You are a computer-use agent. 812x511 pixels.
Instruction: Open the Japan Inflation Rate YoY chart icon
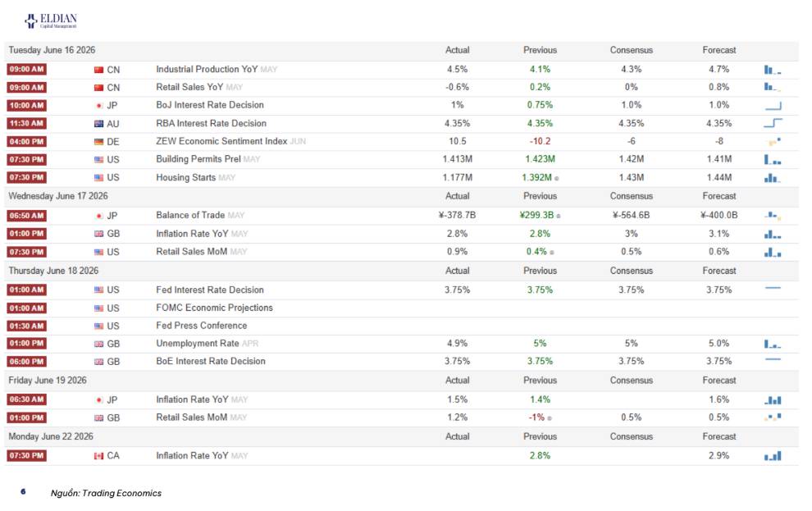pyautogui.click(x=773, y=399)
